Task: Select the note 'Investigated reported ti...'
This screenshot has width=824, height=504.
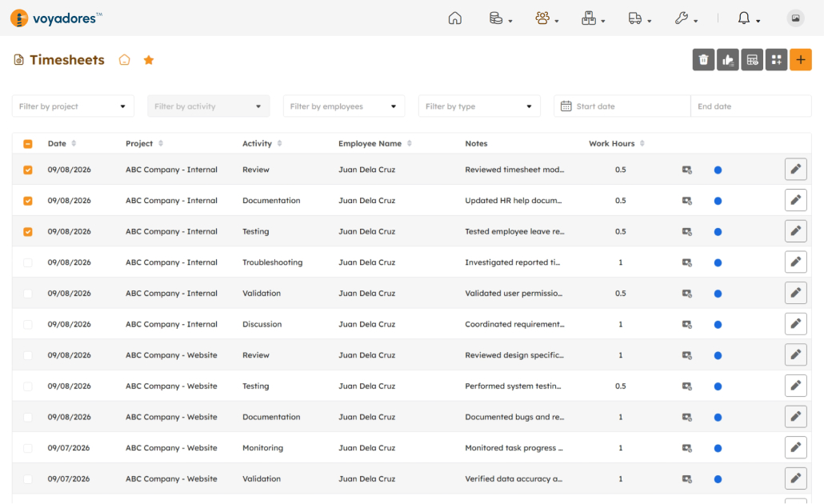Action: coord(512,262)
